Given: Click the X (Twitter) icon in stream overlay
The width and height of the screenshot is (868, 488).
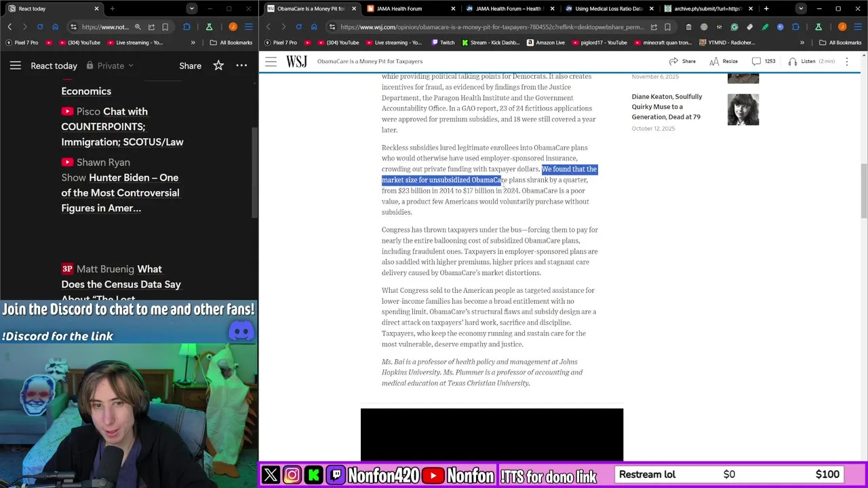Looking at the screenshot, I should 271,474.
